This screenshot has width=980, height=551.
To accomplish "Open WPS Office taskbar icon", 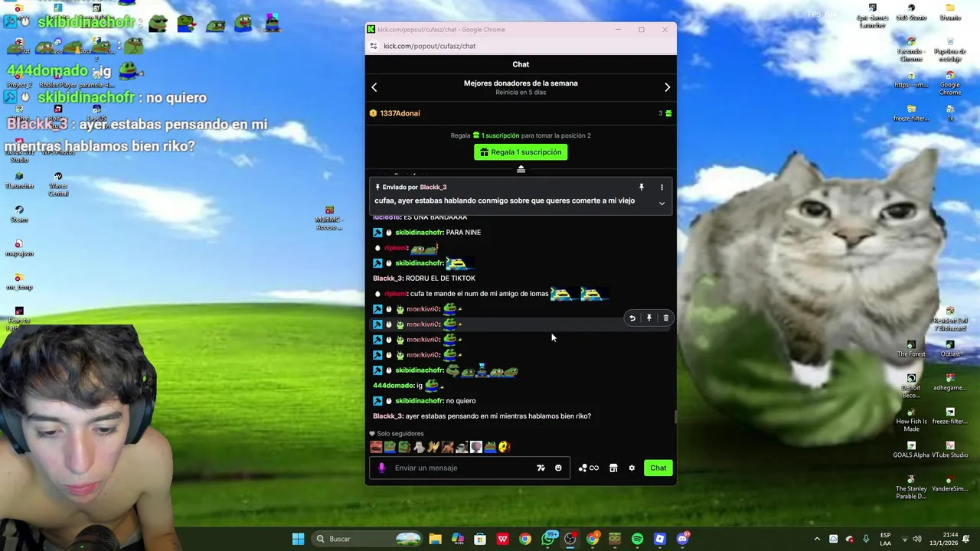I will tap(502, 539).
